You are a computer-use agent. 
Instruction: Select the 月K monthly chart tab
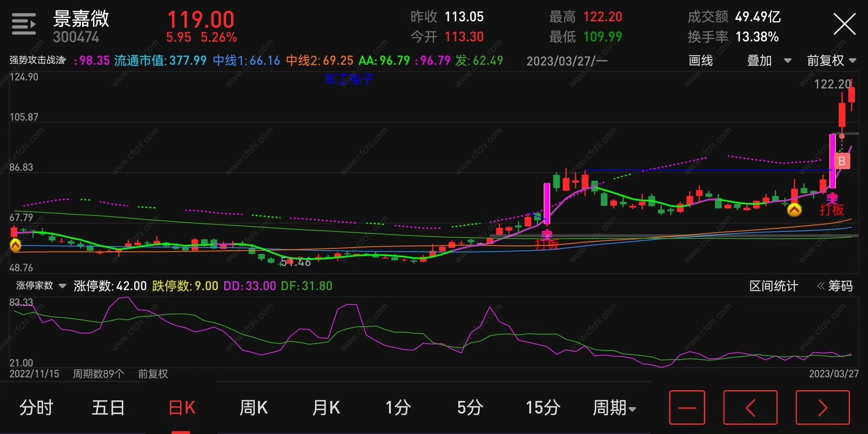coord(326,407)
